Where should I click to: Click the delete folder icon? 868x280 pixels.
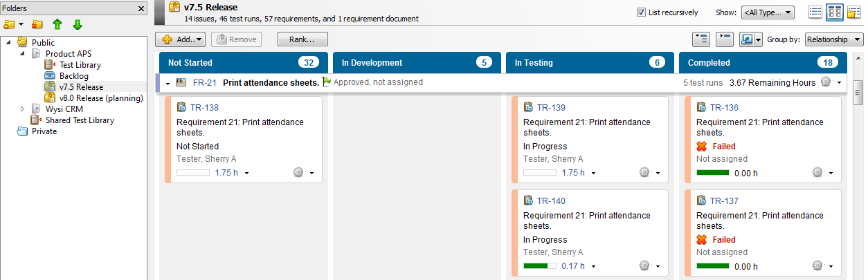37,25
